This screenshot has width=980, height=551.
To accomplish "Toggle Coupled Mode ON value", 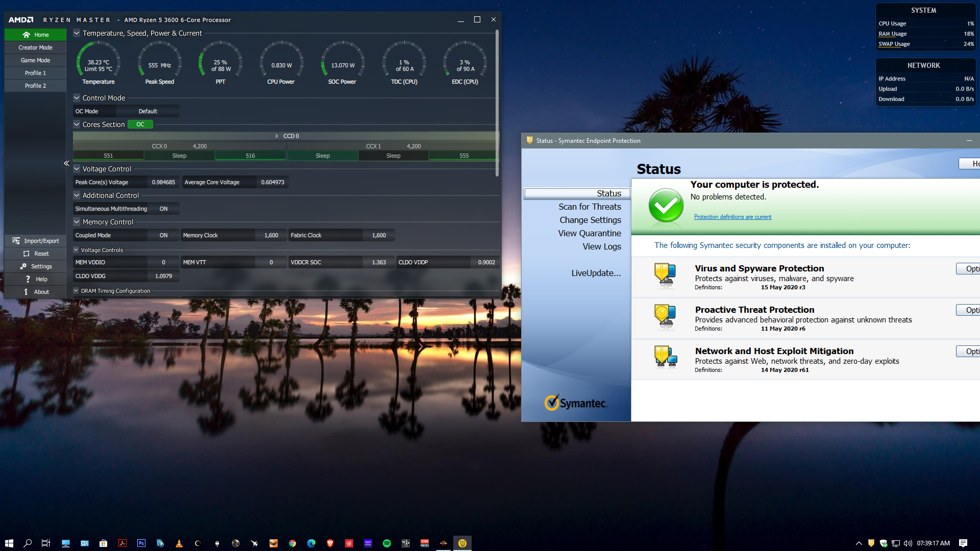I will (163, 235).
